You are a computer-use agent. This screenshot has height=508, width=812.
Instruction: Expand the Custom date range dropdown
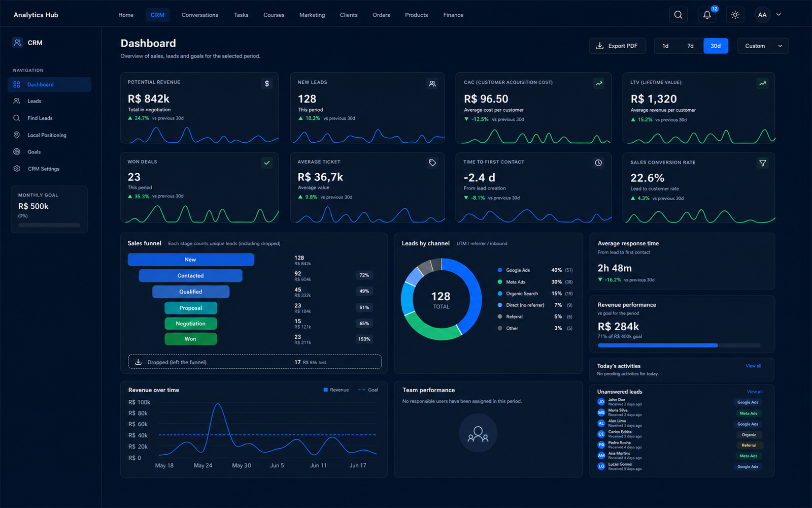pos(763,46)
